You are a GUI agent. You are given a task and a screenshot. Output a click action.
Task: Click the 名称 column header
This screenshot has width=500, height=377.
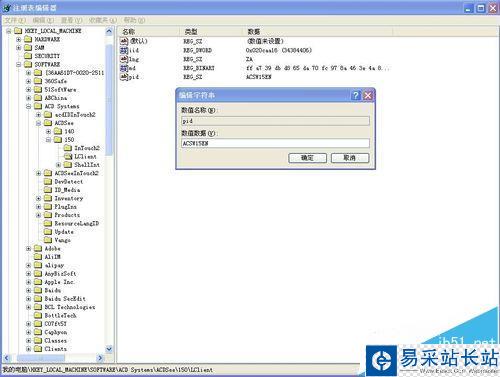(x=149, y=32)
